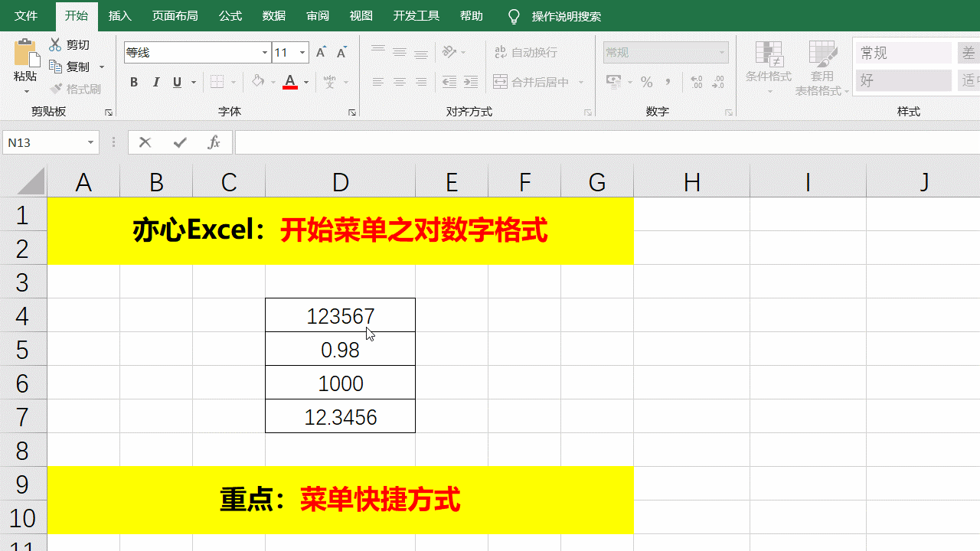This screenshot has height=551, width=980.
Task: Toggle Underline formatting
Action: click(x=178, y=82)
